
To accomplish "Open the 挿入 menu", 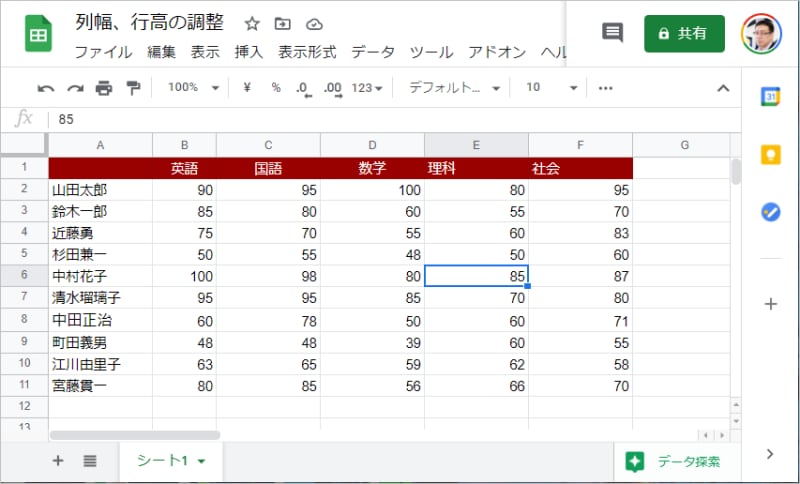I will tap(248, 52).
